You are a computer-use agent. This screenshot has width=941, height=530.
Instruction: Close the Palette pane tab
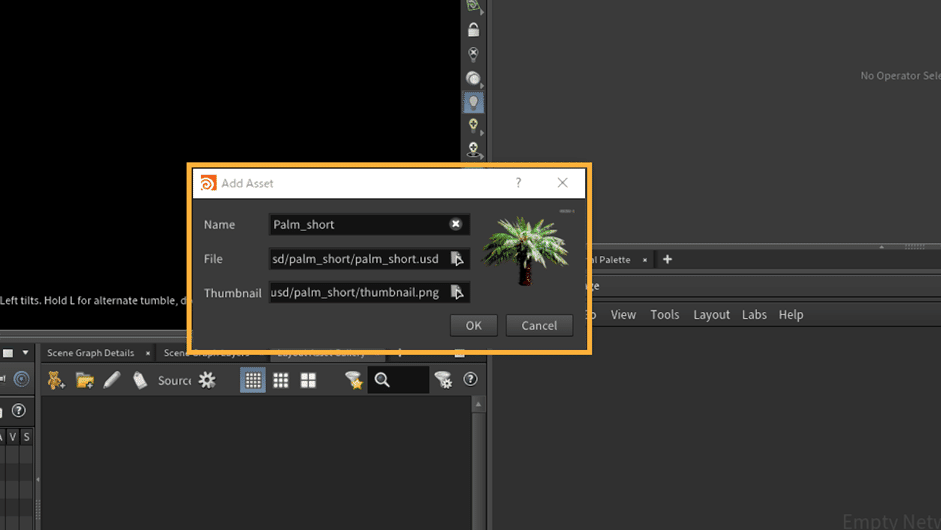point(645,260)
